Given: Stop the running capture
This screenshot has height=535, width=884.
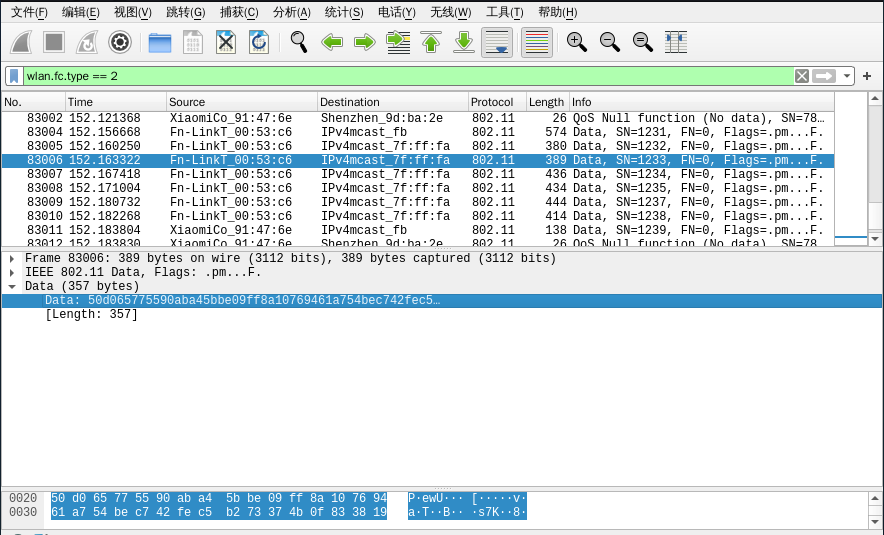Looking at the screenshot, I should 54,42.
